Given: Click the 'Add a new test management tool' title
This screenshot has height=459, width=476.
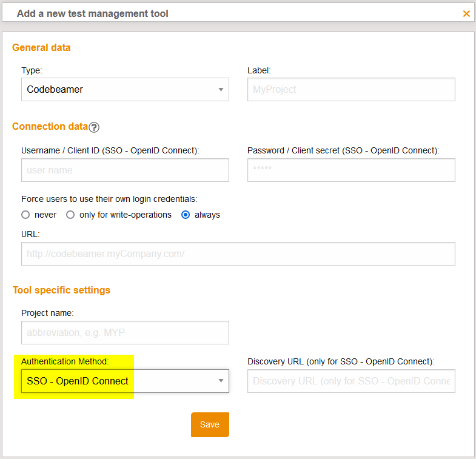Looking at the screenshot, I should (x=93, y=14).
